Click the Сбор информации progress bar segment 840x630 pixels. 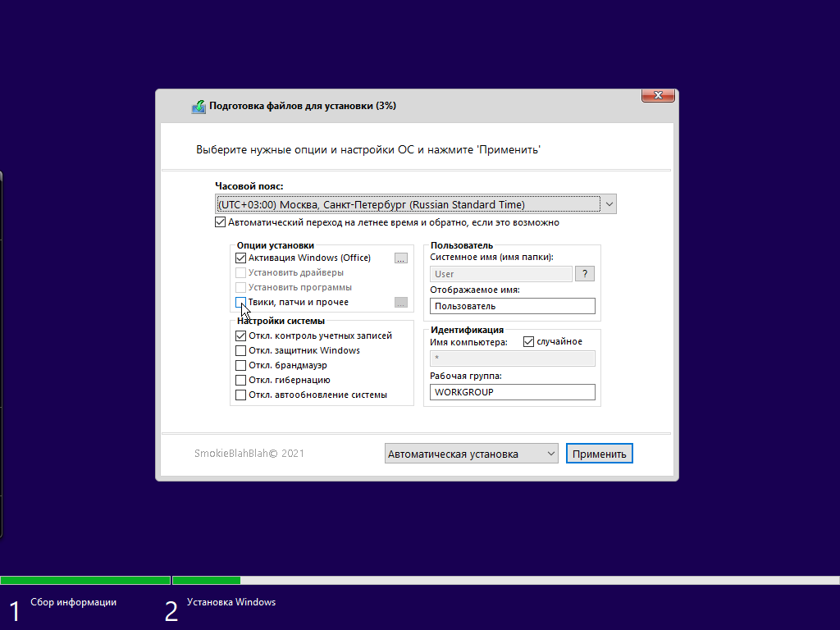[x=85, y=580]
